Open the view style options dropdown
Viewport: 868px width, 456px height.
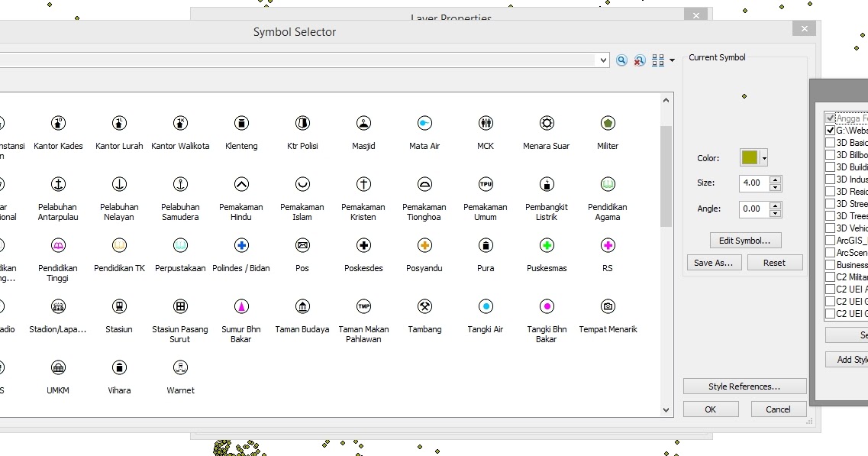tap(670, 60)
